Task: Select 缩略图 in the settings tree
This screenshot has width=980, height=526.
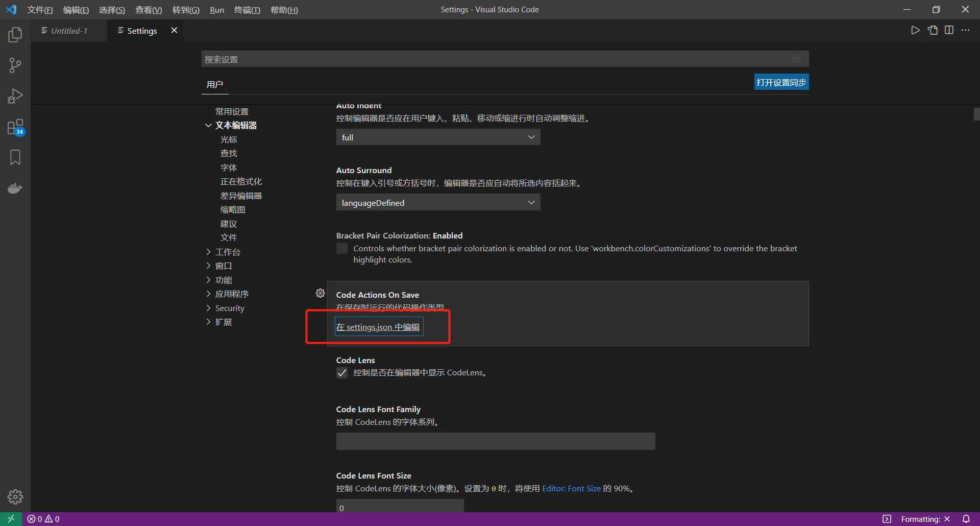Action: click(x=233, y=209)
